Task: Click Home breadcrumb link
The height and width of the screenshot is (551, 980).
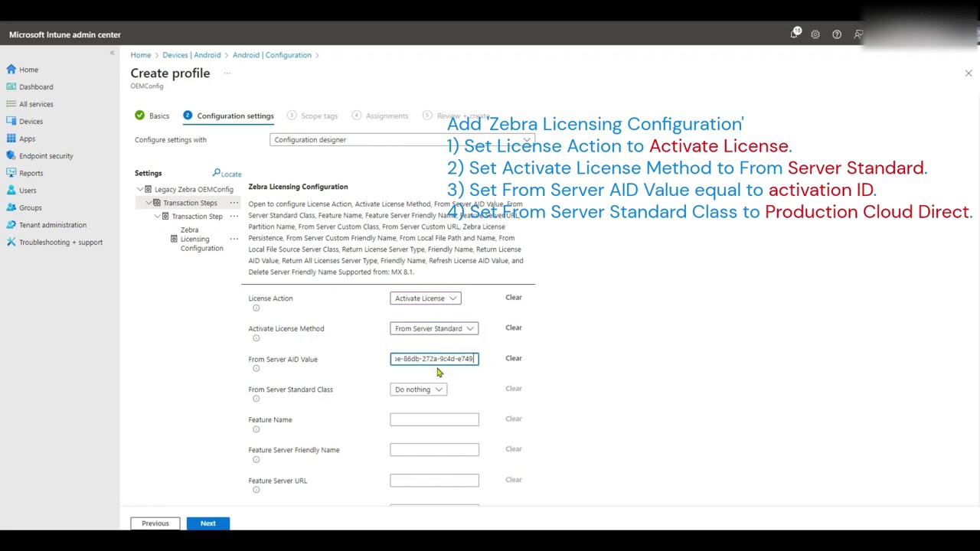Action: pyautogui.click(x=141, y=55)
